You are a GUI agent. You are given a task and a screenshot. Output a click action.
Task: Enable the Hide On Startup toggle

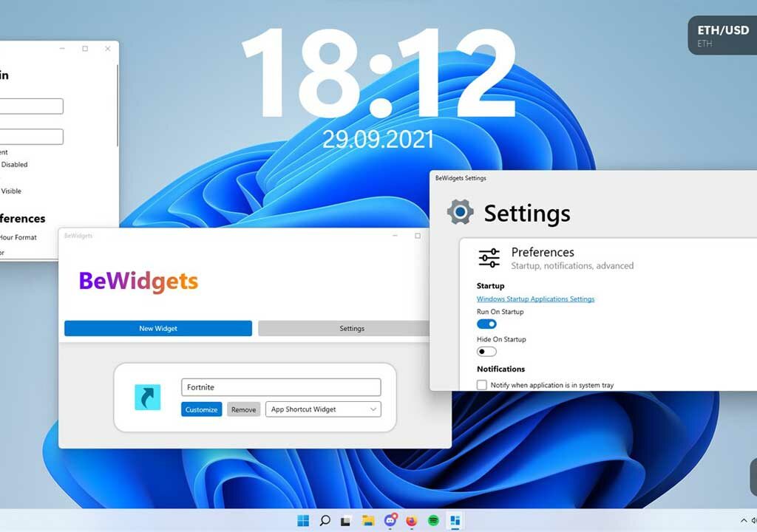(x=486, y=351)
